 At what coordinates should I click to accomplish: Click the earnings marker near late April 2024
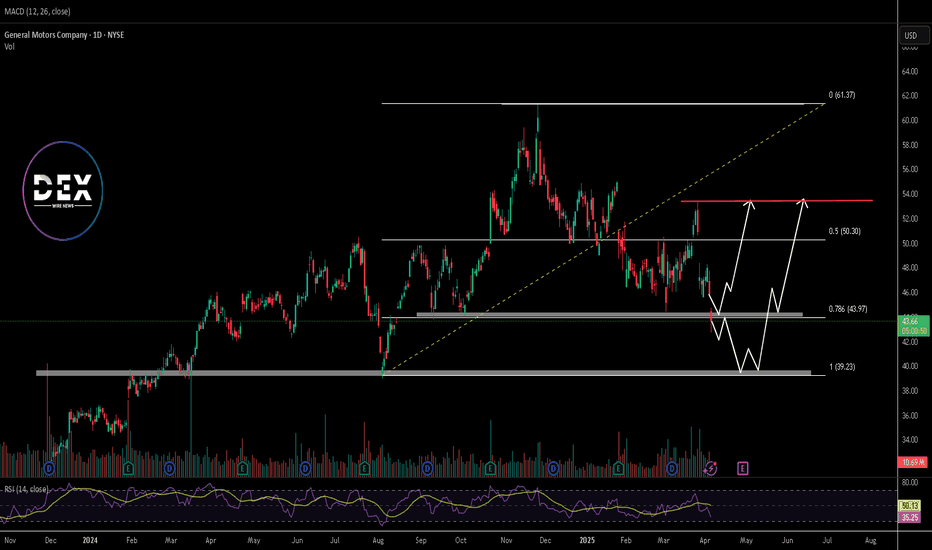click(x=243, y=469)
